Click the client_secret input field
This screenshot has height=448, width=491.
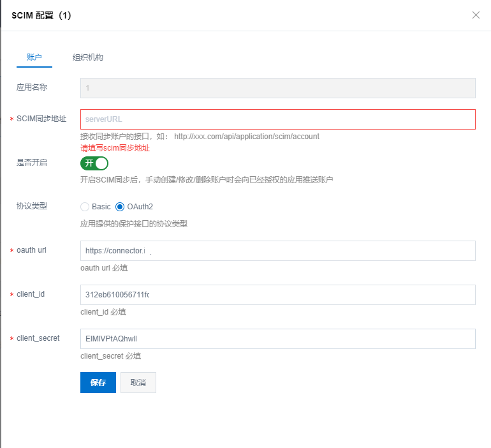277,339
